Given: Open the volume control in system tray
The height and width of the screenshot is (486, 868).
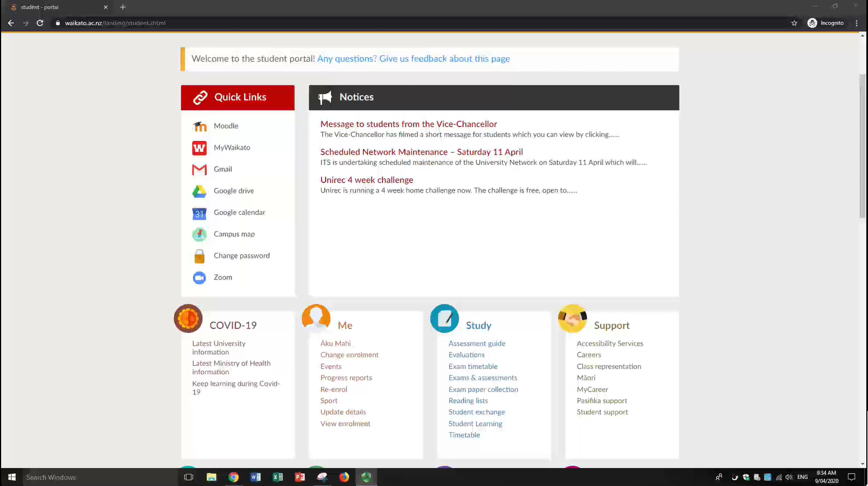Looking at the screenshot, I should [x=789, y=477].
